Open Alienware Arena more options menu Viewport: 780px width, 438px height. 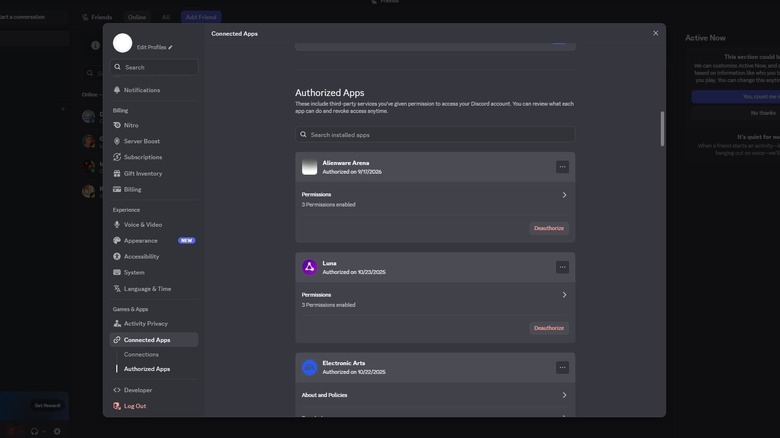[562, 167]
